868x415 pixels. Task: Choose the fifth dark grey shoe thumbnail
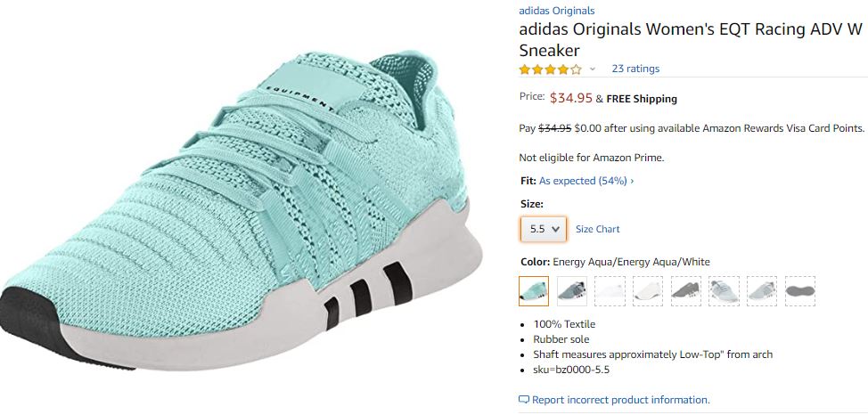685,290
